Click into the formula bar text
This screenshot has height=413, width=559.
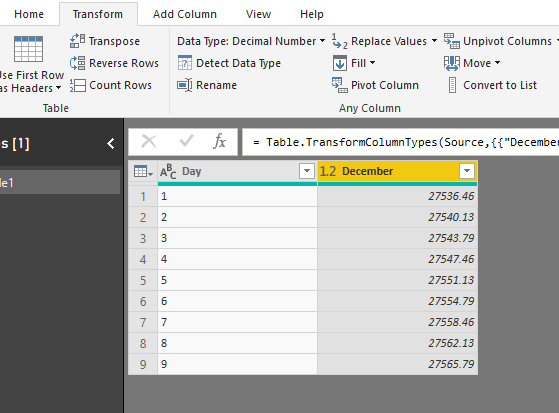(405, 142)
